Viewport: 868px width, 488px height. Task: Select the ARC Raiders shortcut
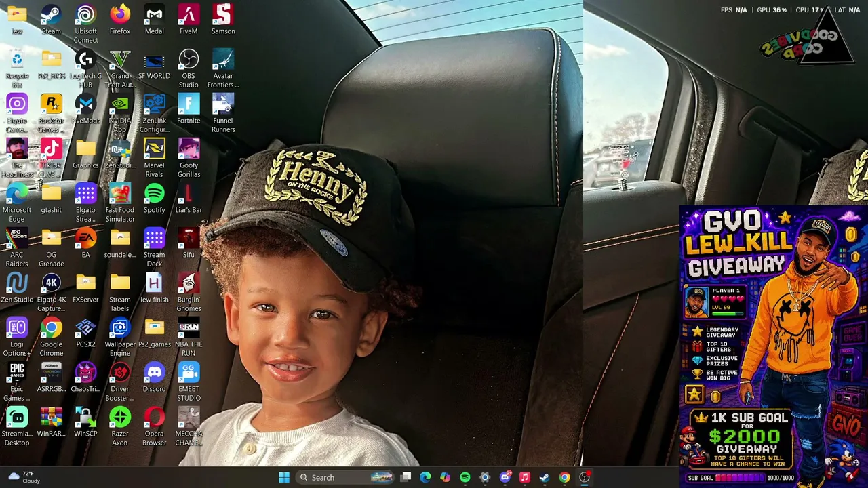click(17, 248)
